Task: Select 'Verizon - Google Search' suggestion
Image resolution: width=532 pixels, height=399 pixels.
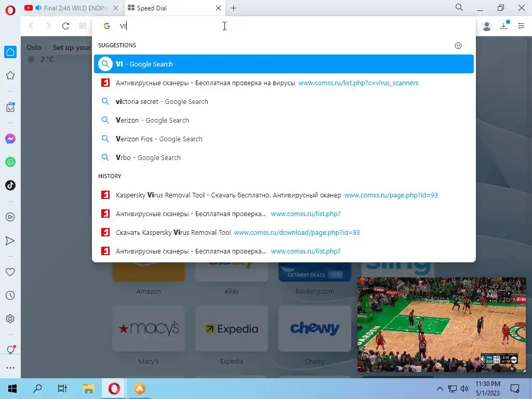Action: click(284, 120)
